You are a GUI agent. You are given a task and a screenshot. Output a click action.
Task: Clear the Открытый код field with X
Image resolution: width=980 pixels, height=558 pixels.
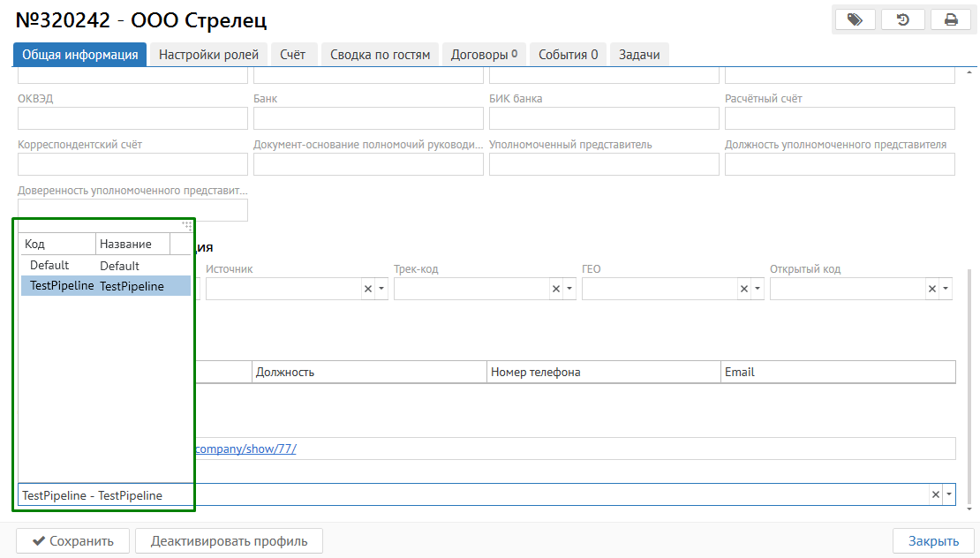pyautogui.click(x=932, y=289)
